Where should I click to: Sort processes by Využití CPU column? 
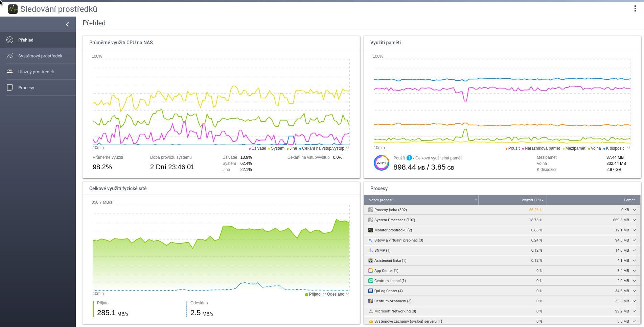pyautogui.click(x=531, y=200)
